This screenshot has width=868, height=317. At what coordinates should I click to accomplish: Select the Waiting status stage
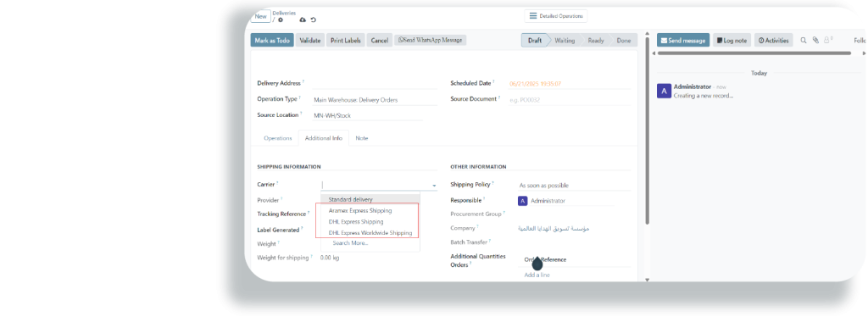click(x=565, y=41)
